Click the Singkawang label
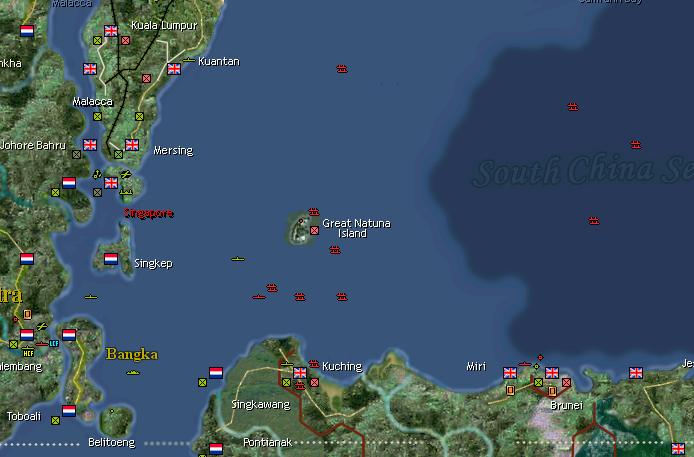This screenshot has width=694, height=457. (x=261, y=404)
